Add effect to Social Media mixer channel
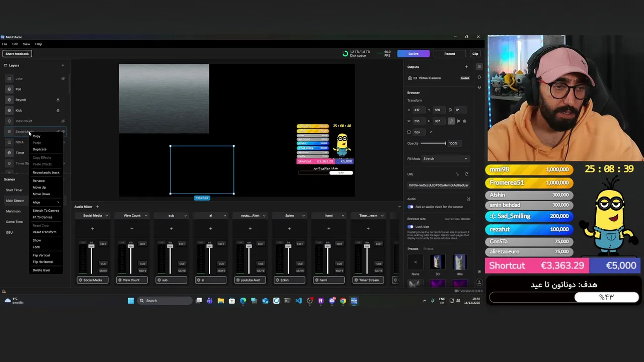644x362 pixels. click(x=92, y=229)
